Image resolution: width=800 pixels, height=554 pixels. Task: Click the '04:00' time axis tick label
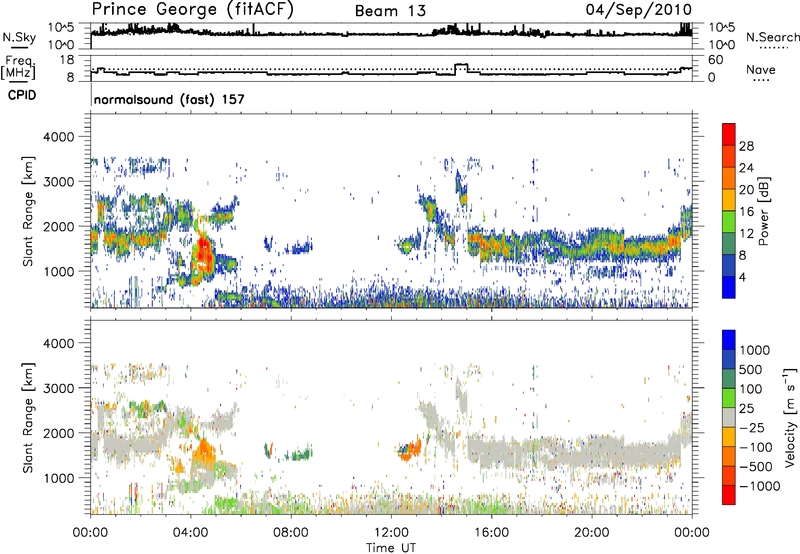(x=191, y=533)
